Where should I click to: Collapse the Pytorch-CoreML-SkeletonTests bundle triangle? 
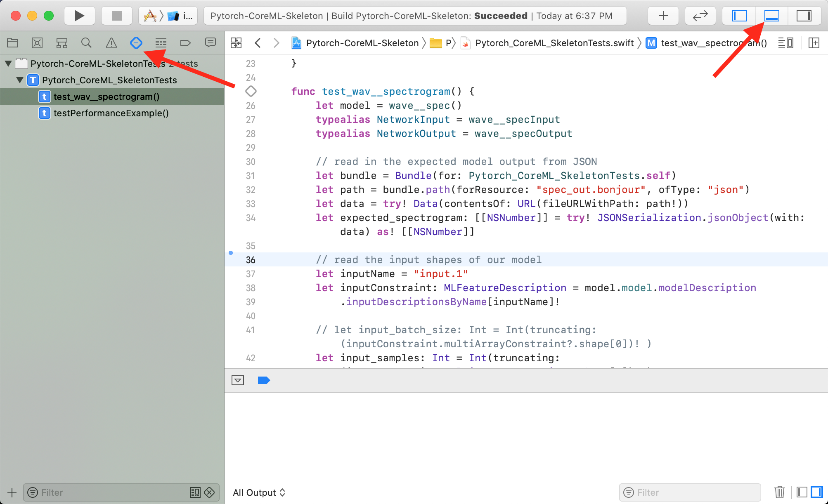[8, 64]
